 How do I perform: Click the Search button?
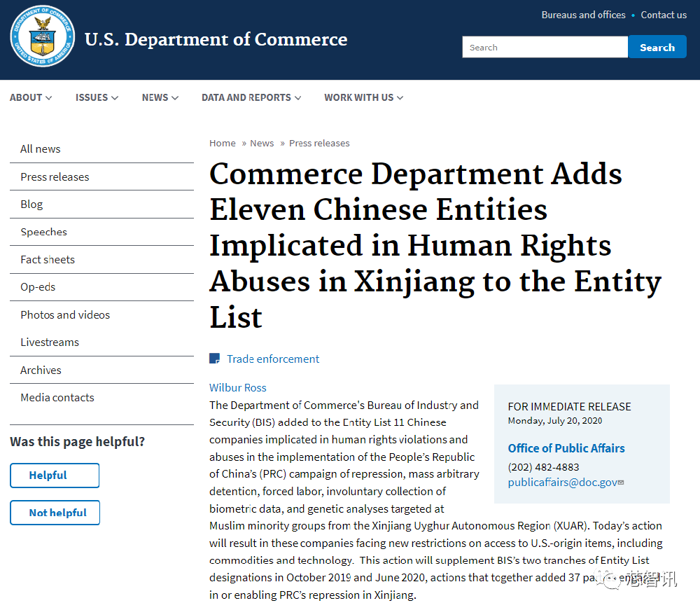[x=657, y=47]
